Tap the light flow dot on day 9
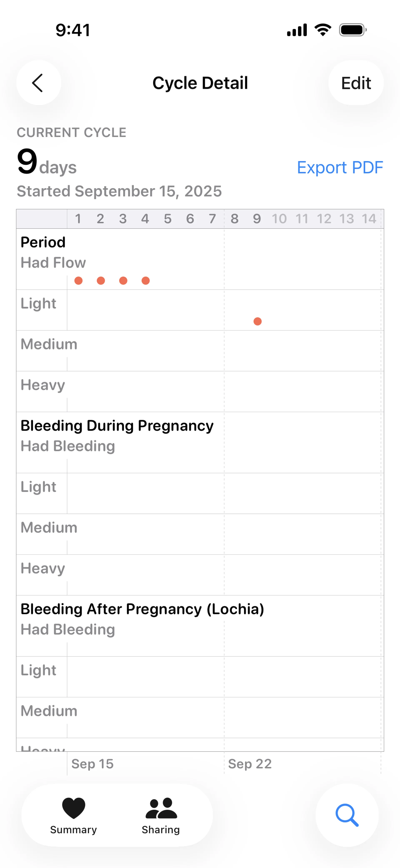This screenshot has width=400, height=868. tap(257, 321)
